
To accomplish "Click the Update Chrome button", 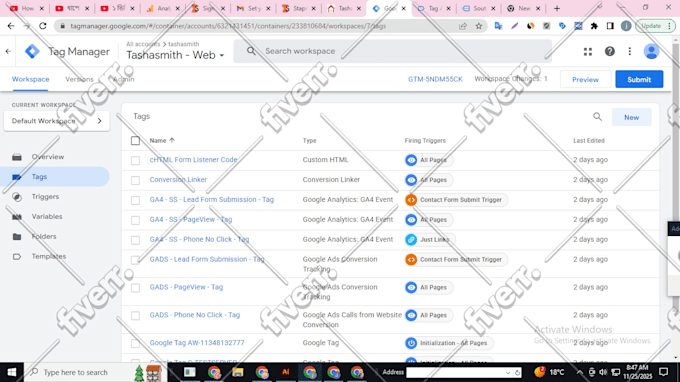I will click(x=655, y=26).
